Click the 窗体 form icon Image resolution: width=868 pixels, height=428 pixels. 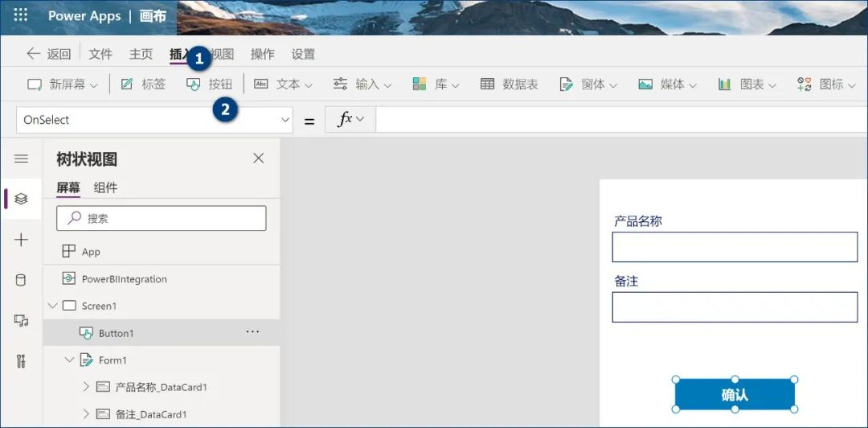[566, 84]
